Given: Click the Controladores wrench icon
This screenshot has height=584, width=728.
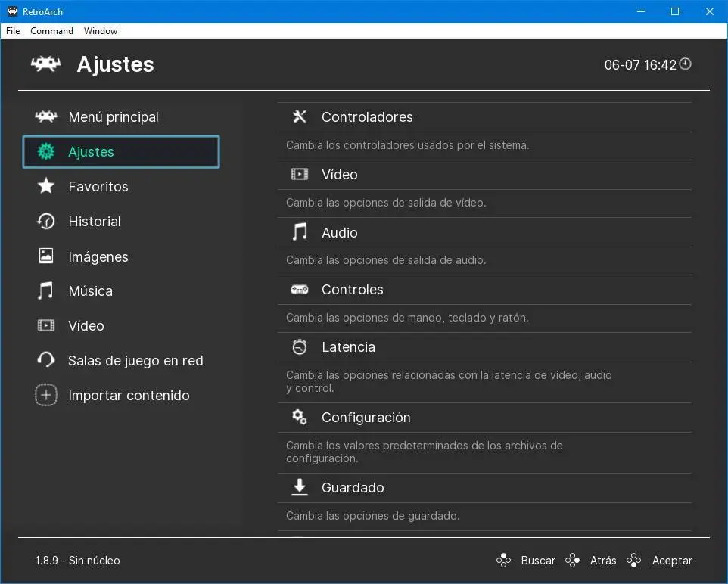Looking at the screenshot, I should tap(300, 116).
